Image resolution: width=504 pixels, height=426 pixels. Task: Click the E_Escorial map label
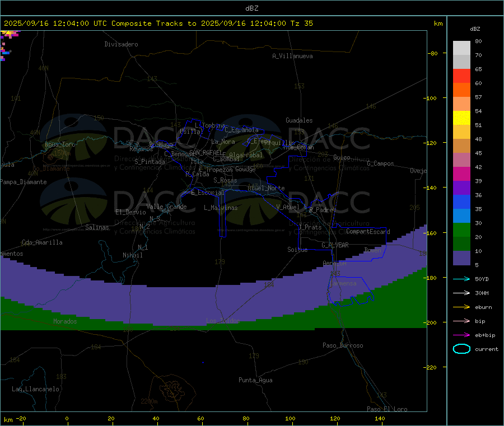[x=207, y=193]
